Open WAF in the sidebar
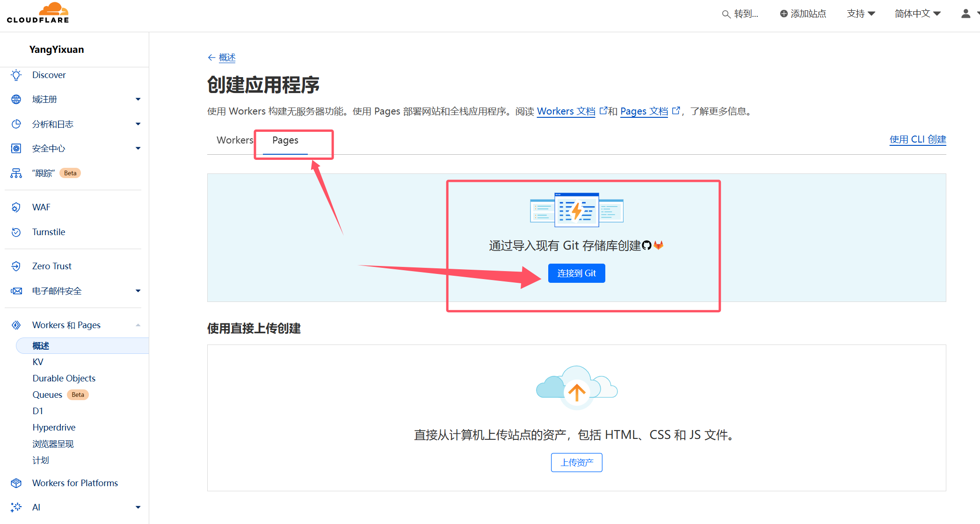Viewport: 980px width, 524px height. coord(41,207)
